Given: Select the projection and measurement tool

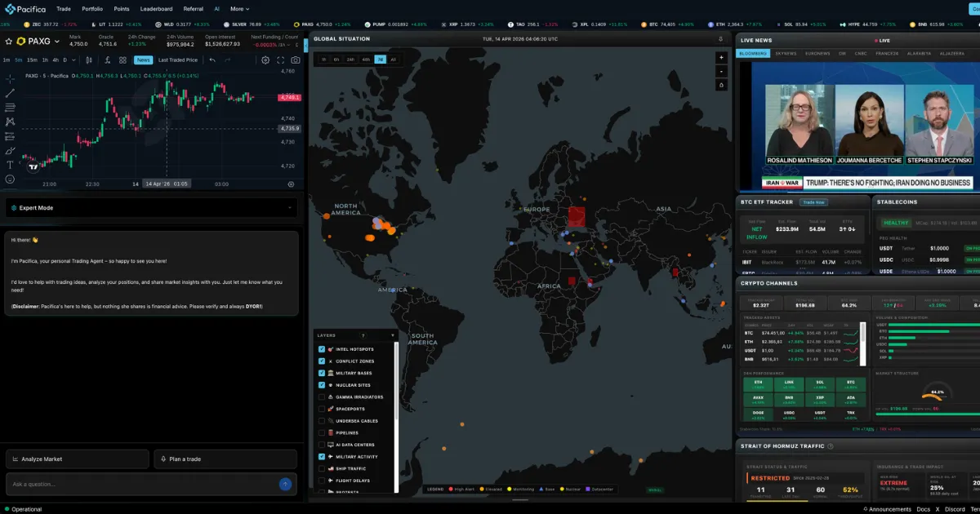Looking at the screenshot, I should coord(10,135).
